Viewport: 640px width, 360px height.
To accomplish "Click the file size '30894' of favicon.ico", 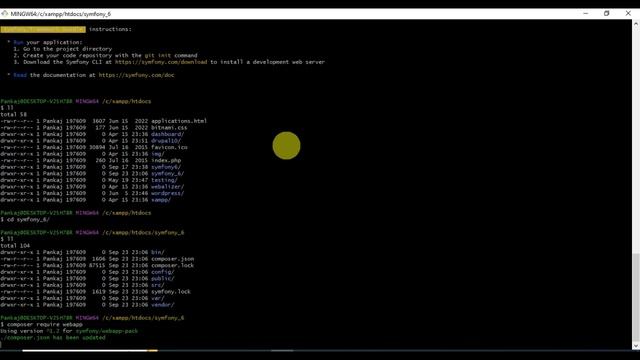I will coord(97,147).
